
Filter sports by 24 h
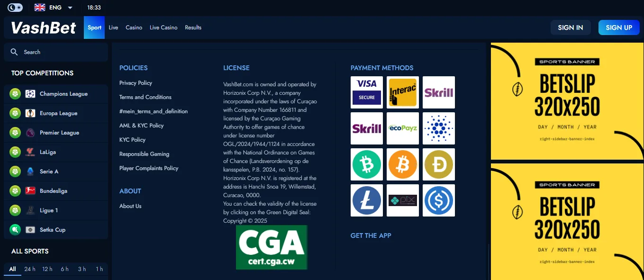tap(30, 269)
